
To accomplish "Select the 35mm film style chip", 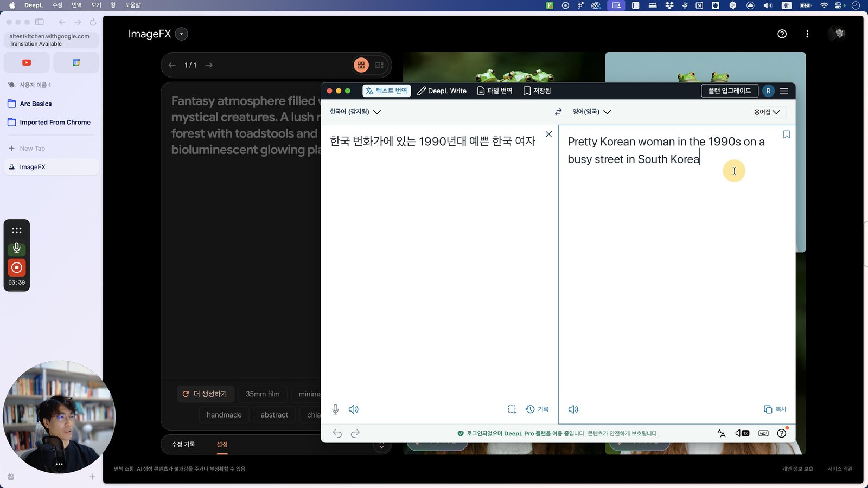I will coord(263,394).
